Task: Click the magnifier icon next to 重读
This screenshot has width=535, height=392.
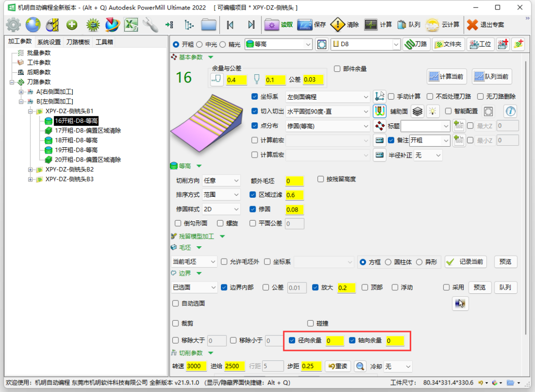Action: point(360,366)
